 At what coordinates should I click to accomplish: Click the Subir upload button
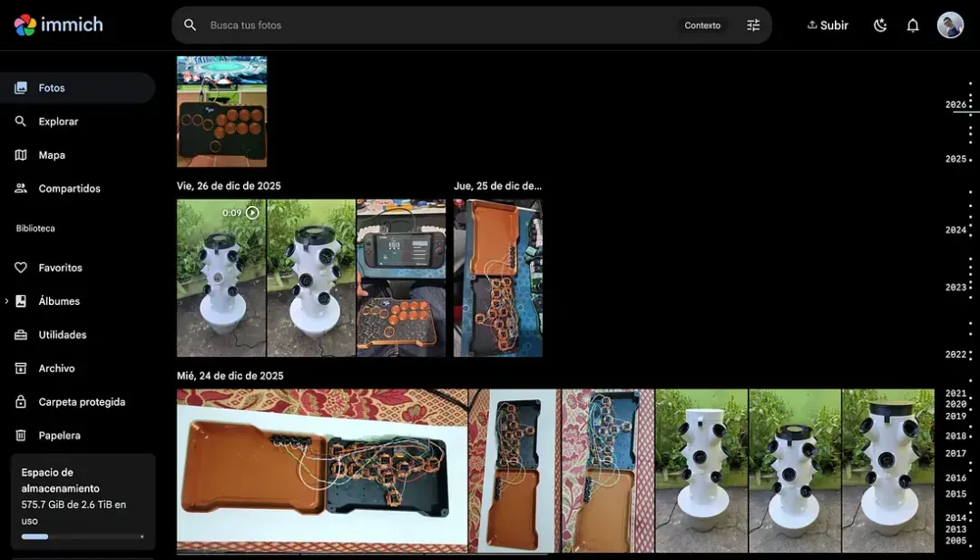click(x=828, y=25)
